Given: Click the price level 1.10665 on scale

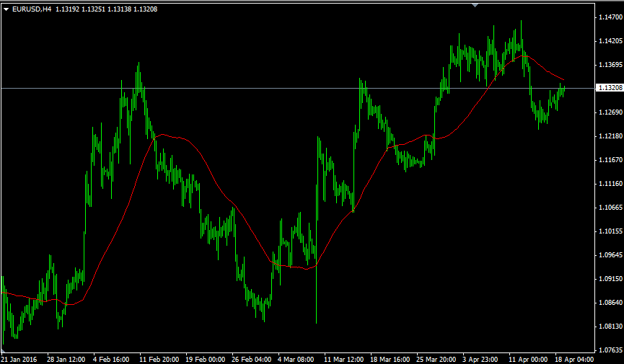Looking at the screenshot, I should [610, 208].
